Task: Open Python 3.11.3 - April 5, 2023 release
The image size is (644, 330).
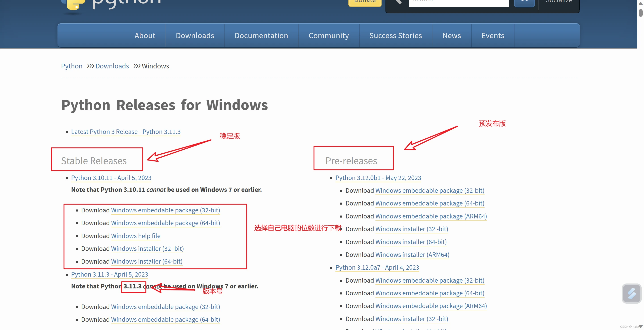Action: (x=110, y=275)
